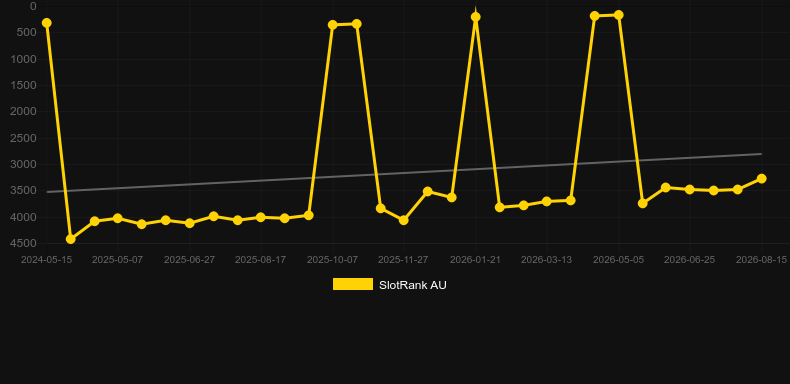790x384 pixels.
Task: Select the data point above 2026-03-13
Action: coord(547,202)
